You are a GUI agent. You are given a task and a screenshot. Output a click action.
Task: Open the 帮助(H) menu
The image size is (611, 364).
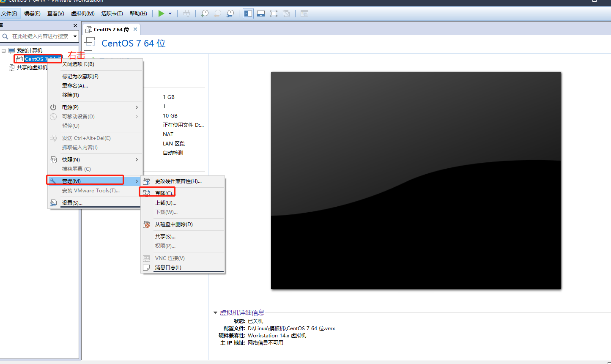[138, 14]
